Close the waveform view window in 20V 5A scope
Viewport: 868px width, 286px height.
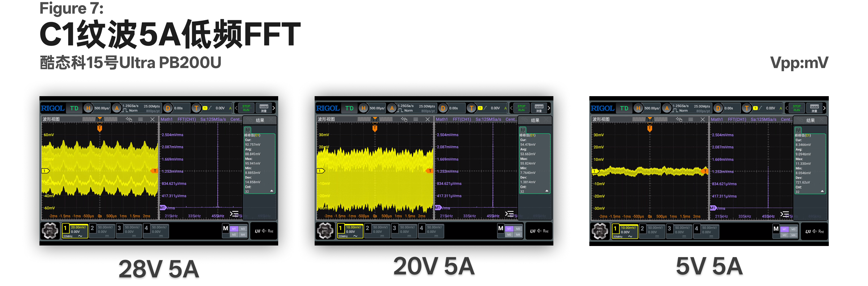[x=428, y=119]
